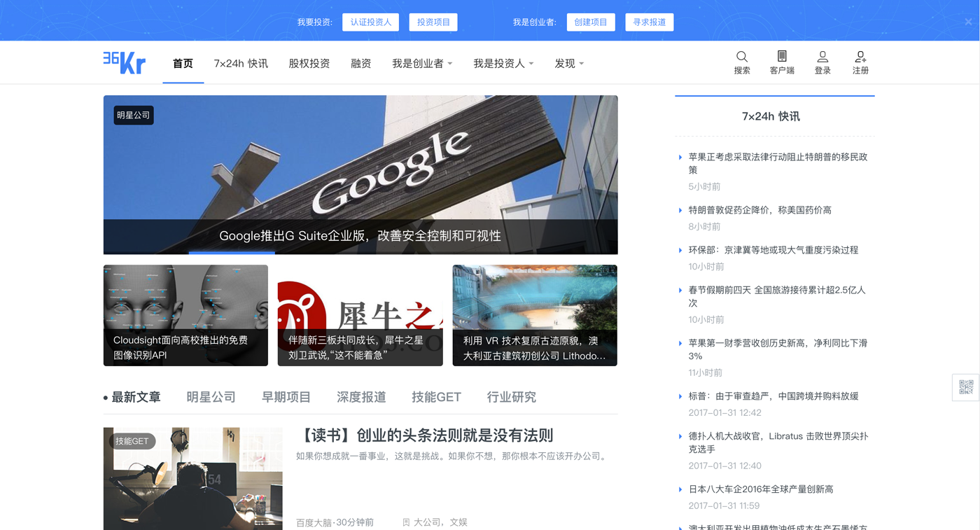This screenshot has height=530, width=980.
Task: Click 创建项目 button
Action: pyautogui.click(x=591, y=22)
